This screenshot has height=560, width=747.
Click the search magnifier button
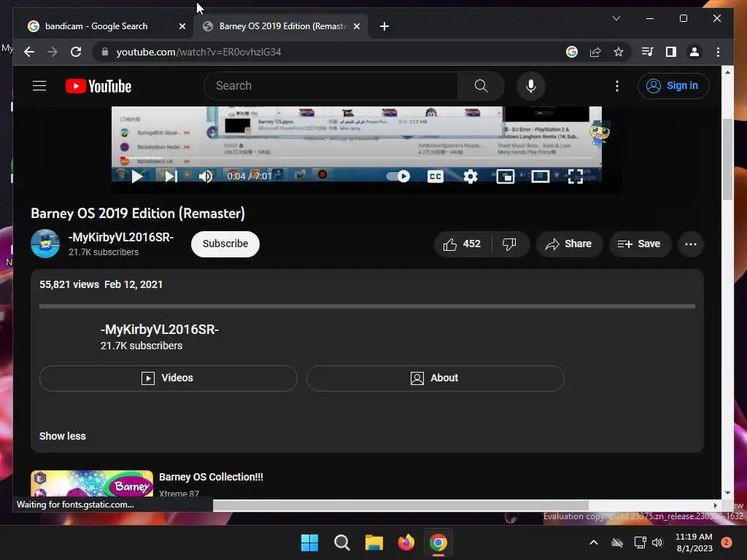[x=481, y=86]
